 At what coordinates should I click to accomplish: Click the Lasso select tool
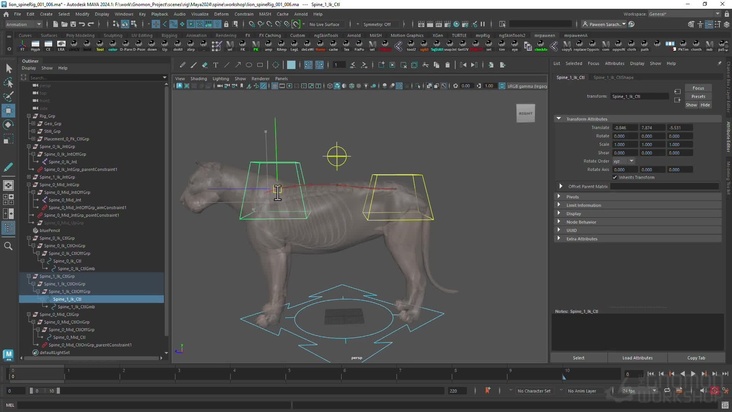[x=9, y=83]
